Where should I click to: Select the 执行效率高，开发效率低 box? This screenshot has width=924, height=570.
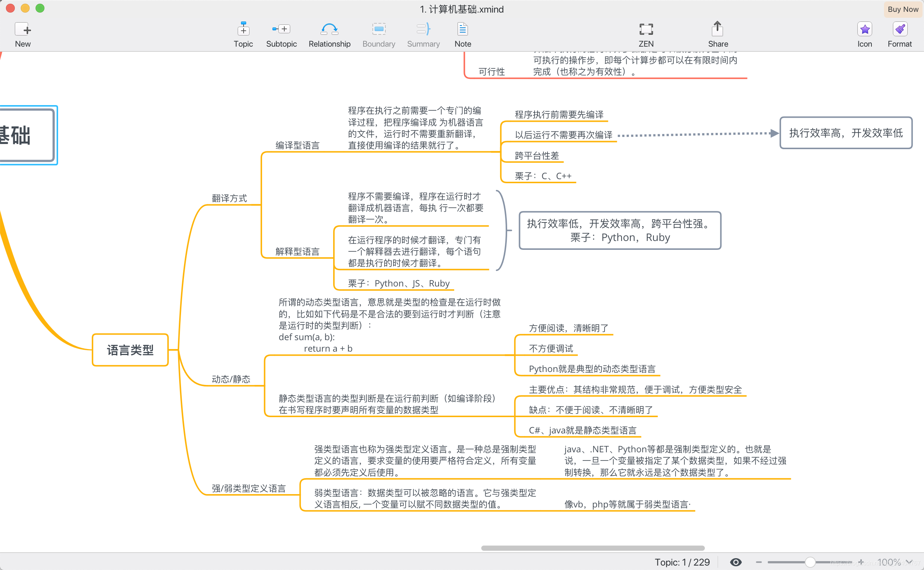846,133
